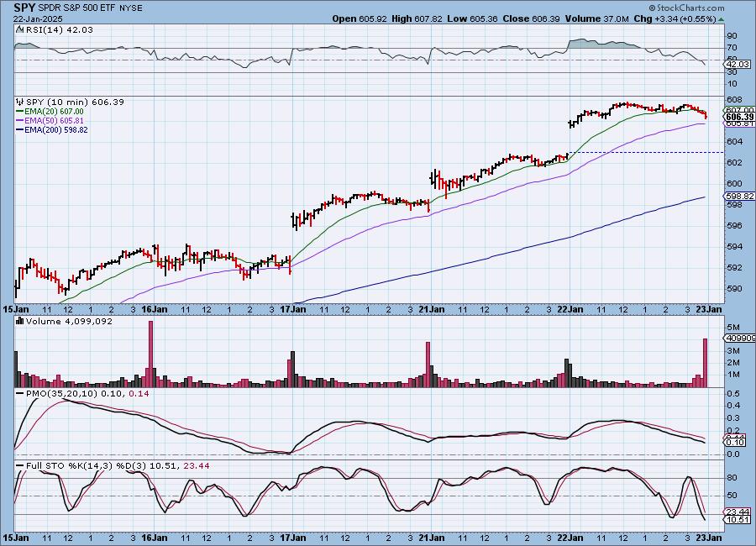Click 16Jan on the bottom stochastic time axis
The image size is (756, 546).
pos(155,538)
